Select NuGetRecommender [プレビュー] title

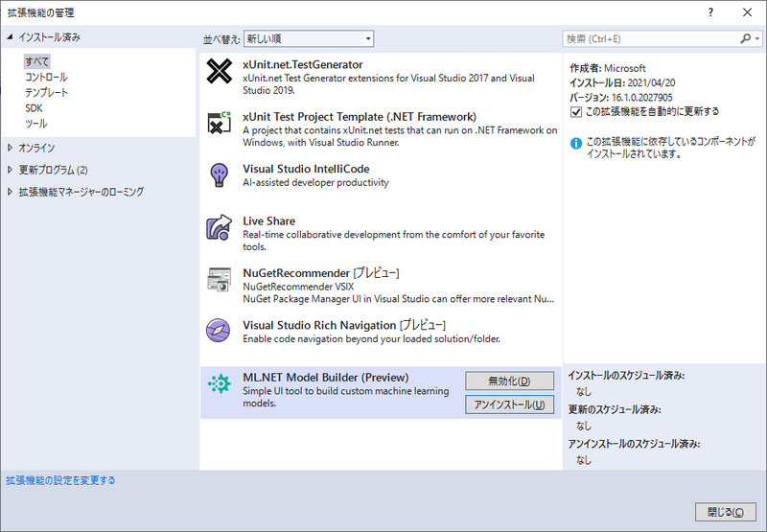click(321, 273)
